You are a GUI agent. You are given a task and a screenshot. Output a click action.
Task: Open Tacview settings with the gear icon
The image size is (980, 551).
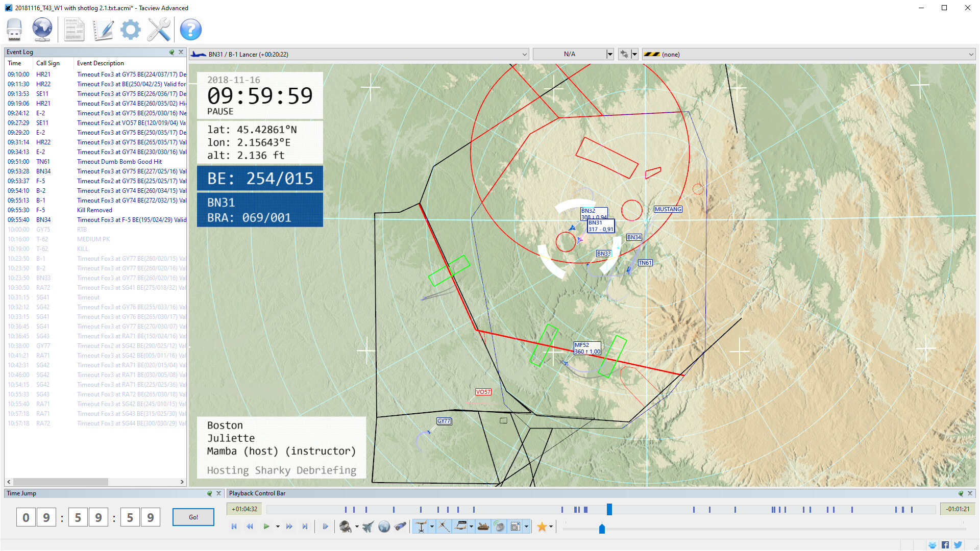(x=130, y=29)
